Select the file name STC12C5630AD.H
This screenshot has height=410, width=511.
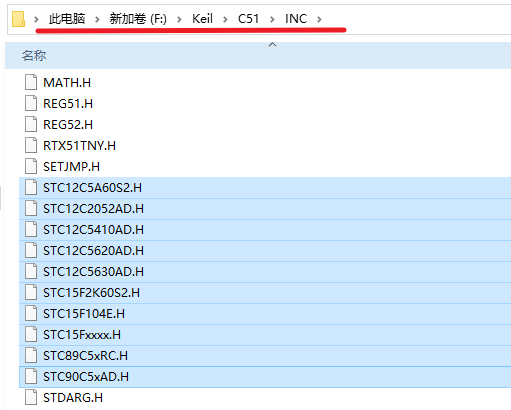94,272
